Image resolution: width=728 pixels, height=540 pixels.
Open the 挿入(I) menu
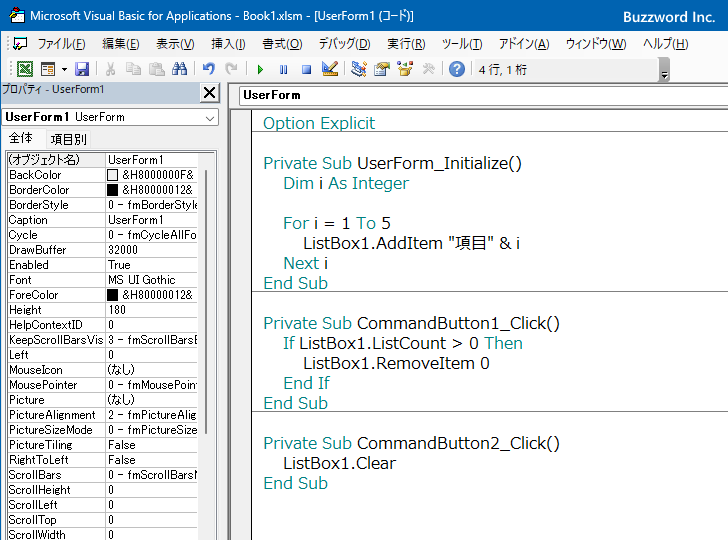click(228, 44)
